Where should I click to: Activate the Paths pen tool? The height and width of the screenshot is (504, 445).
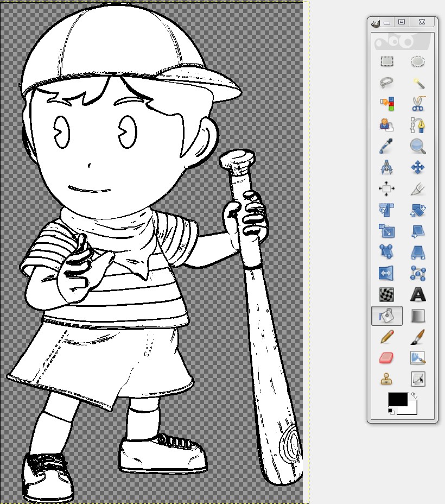click(417, 125)
